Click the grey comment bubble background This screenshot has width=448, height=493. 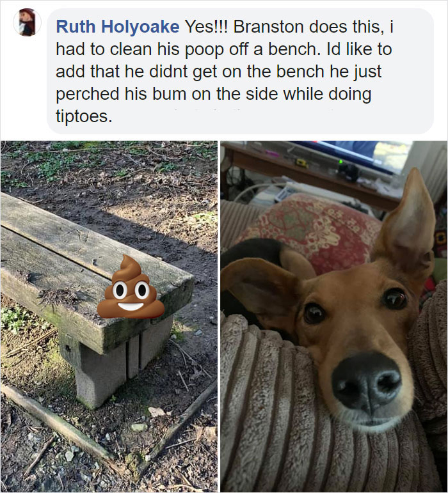240,71
